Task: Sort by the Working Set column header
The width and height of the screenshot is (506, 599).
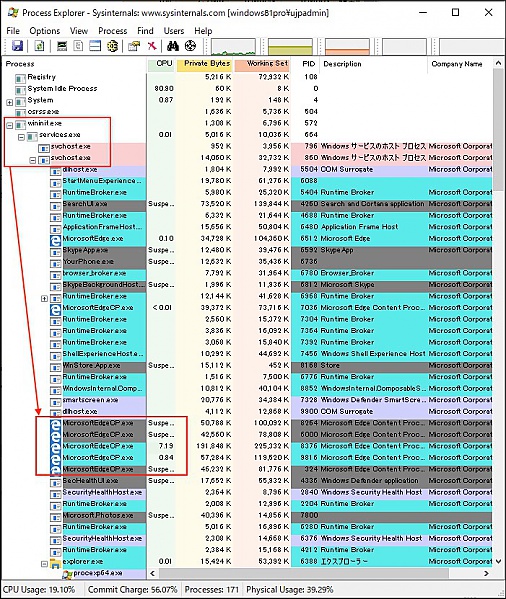Action: (262, 64)
